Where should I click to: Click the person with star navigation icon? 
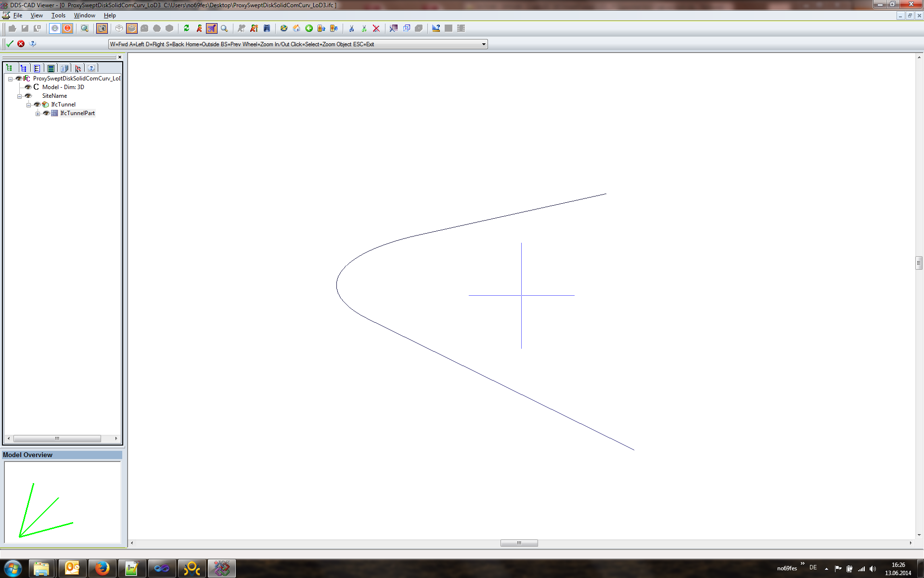[x=254, y=28]
